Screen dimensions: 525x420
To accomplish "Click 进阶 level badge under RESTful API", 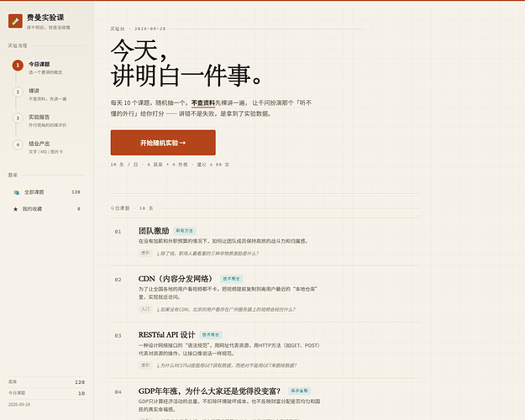I will (x=145, y=365).
